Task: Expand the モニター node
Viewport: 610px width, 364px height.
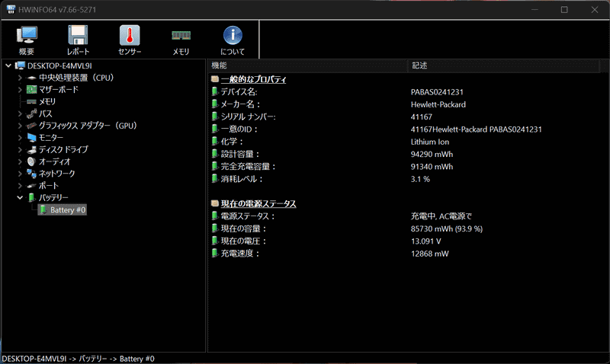Action: pyautogui.click(x=20, y=138)
